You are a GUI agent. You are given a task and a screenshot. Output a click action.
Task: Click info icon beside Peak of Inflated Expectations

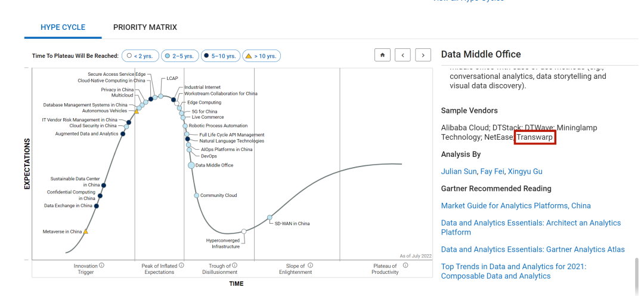click(181, 266)
